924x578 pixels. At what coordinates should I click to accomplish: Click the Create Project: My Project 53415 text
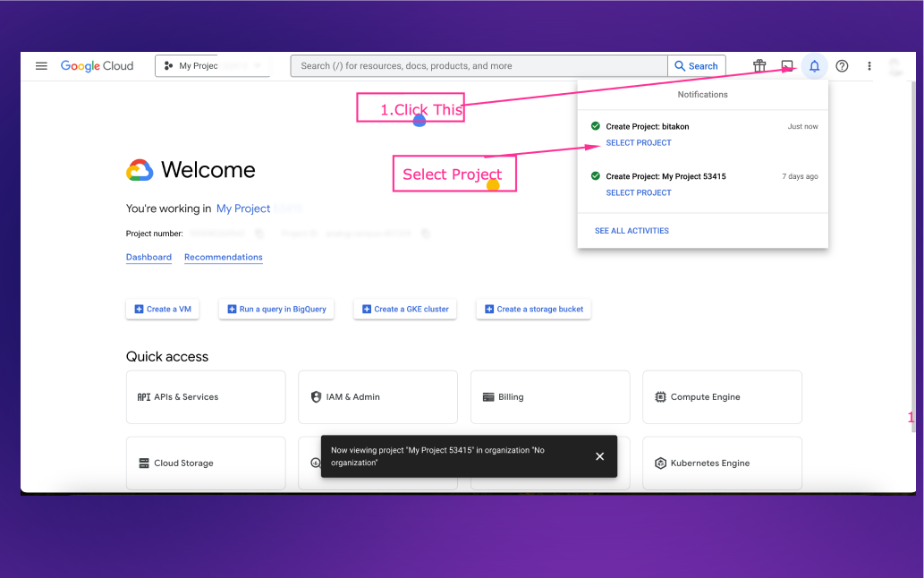click(665, 176)
